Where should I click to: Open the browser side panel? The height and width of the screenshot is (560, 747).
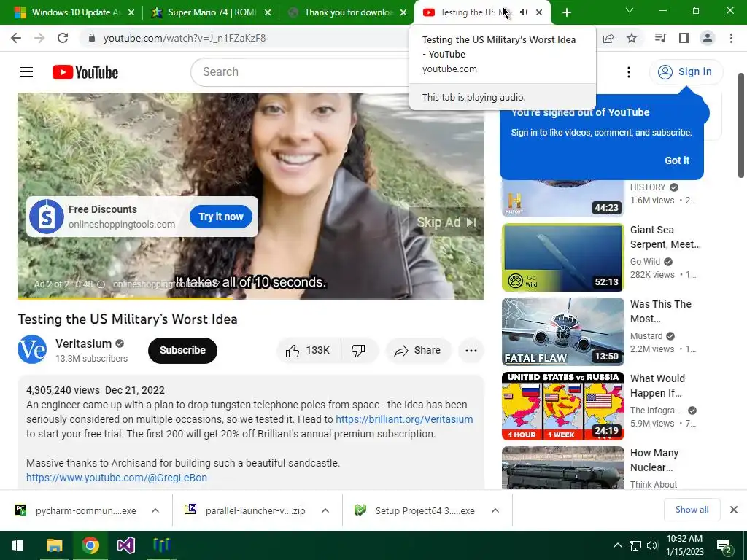tap(684, 38)
